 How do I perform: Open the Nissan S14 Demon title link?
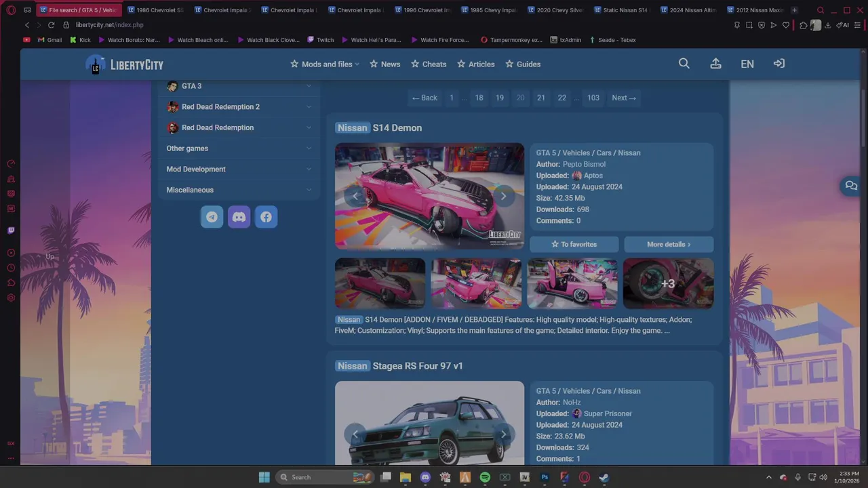[378, 127]
